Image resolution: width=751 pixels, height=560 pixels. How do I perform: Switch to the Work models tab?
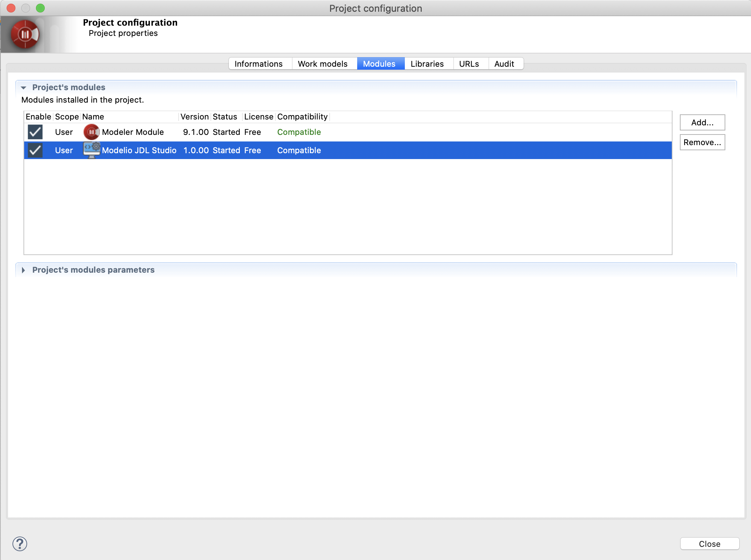coord(325,64)
